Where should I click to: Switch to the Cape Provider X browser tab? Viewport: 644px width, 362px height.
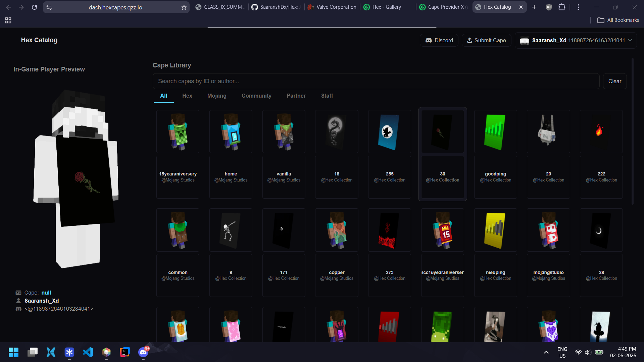point(443,7)
